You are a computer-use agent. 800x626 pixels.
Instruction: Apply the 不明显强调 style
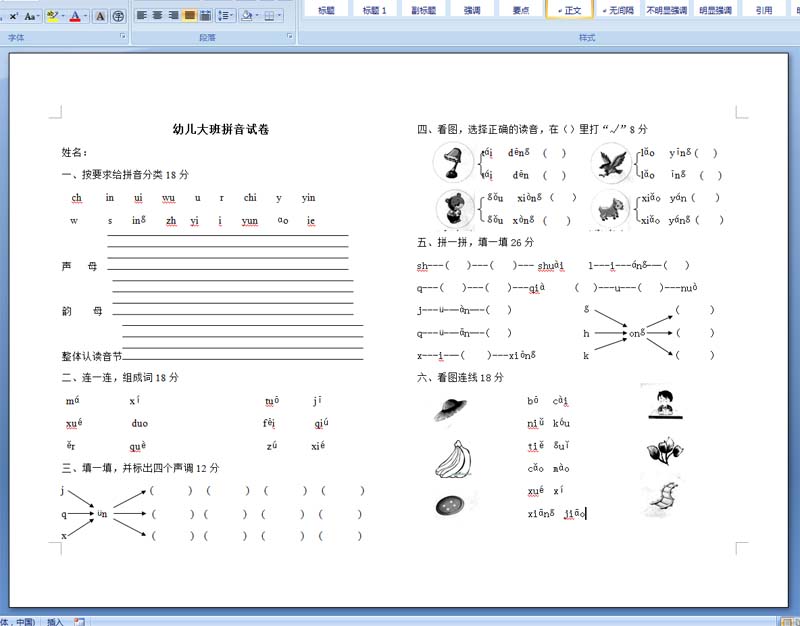coord(666,9)
